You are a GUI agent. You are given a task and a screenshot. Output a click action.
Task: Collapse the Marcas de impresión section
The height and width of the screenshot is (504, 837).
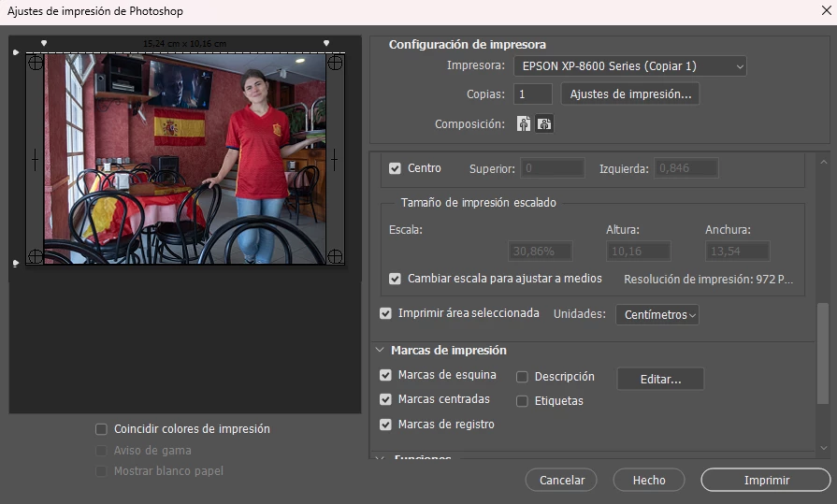[380, 351]
